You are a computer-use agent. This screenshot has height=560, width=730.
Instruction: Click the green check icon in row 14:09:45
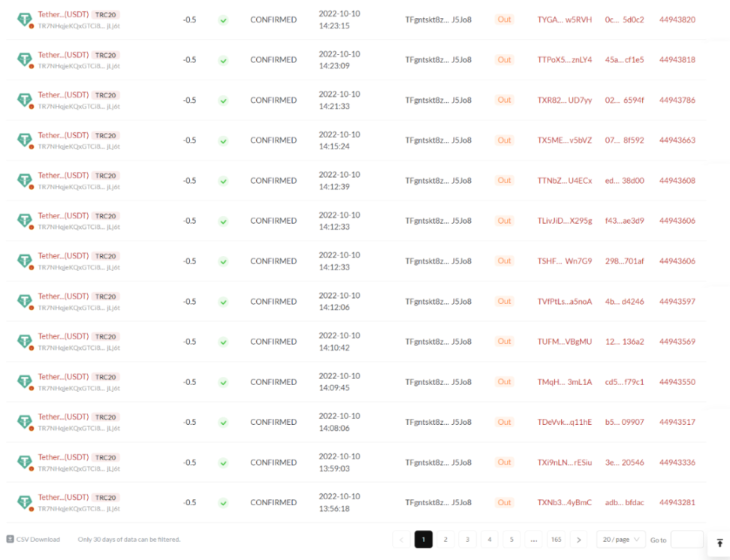(x=224, y=383)
